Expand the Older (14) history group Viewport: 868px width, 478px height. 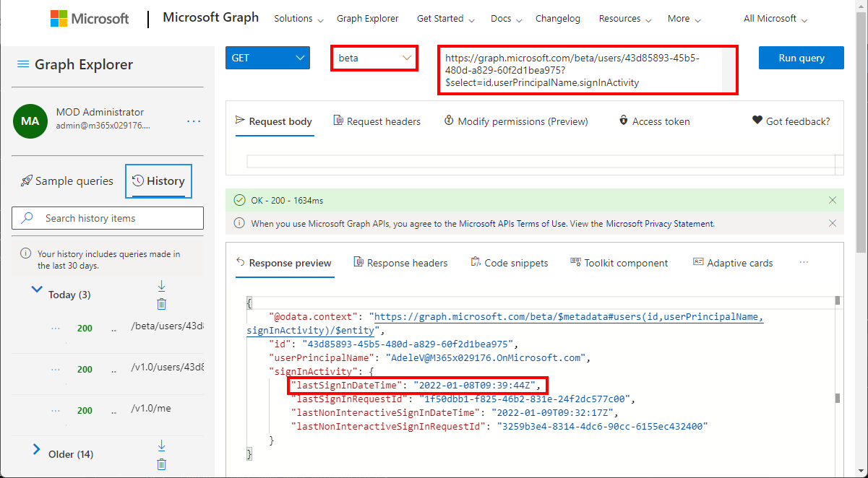point(37,451)
